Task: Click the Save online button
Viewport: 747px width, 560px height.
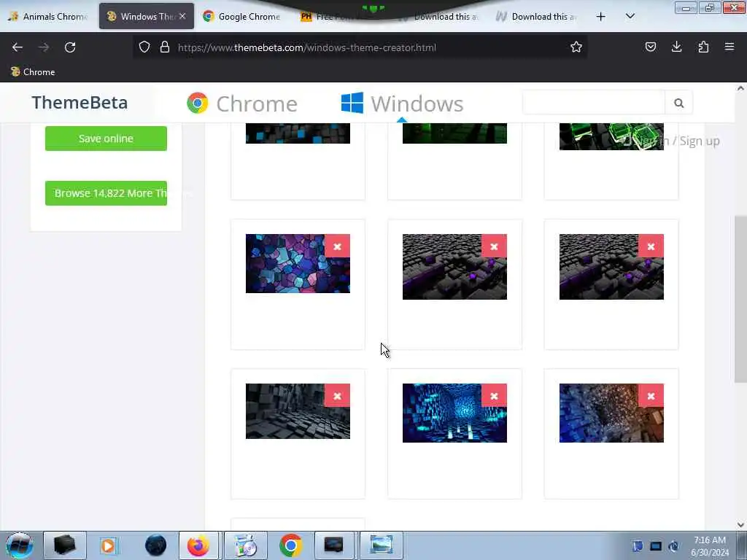Action: click(x=107, y=139)
